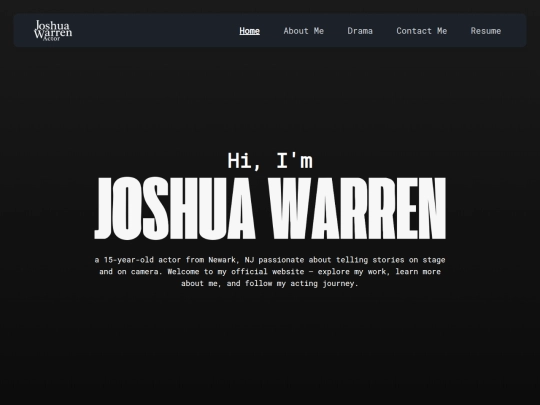This screenshot has height=405, width=540.
Task: Open the Drama section
Action: [x=360, y=31]
